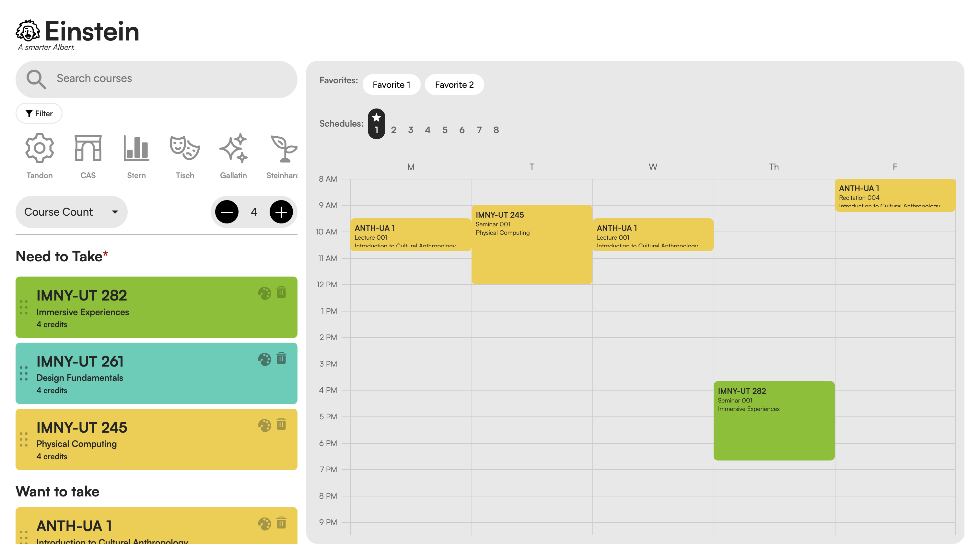
Task: Click the Stern bar chart icon
Action: click(x=136, y=148)
